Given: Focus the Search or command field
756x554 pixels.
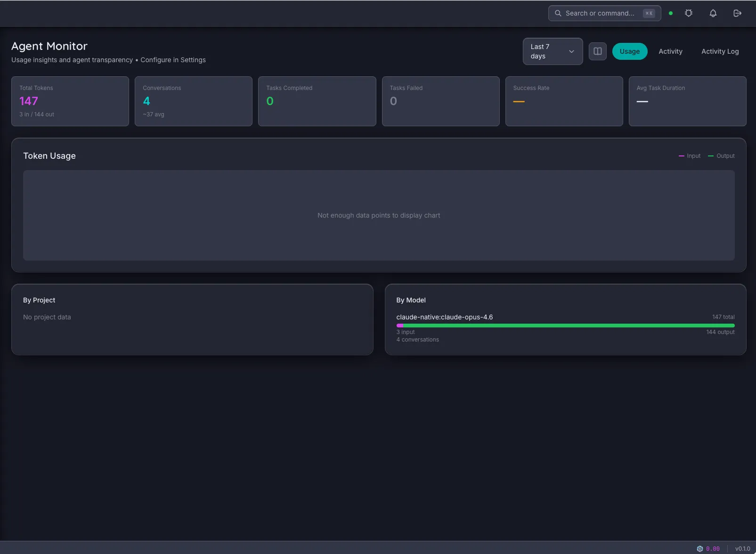Looking at the screenshot, I should click(604, 13).
